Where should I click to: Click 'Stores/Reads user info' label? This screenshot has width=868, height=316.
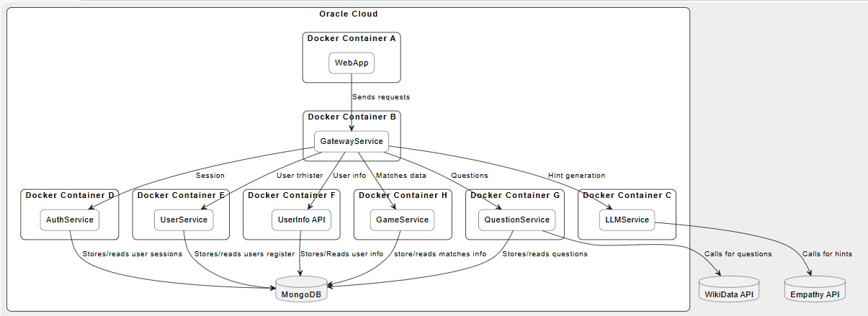[x=341, y=253]
